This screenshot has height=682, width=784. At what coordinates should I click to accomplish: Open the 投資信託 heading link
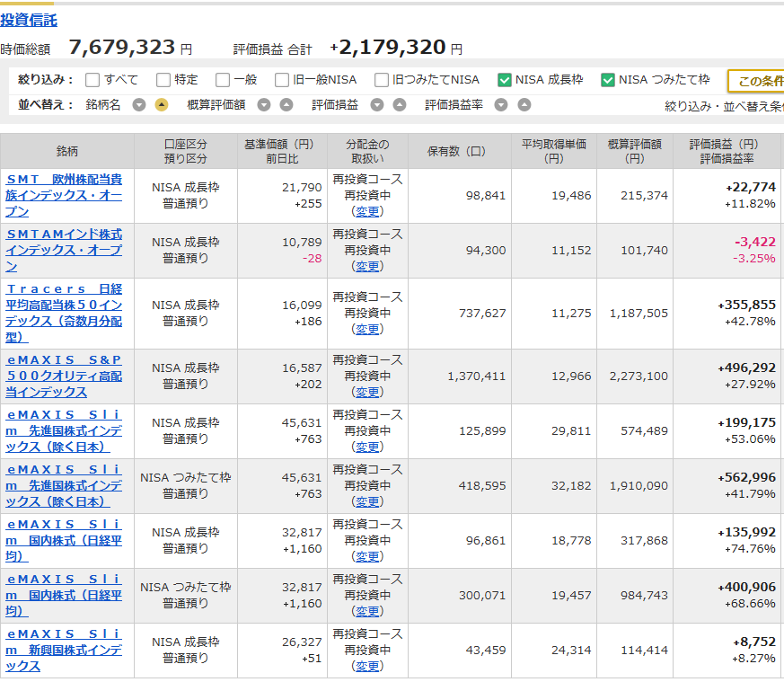tap(29, 20)
